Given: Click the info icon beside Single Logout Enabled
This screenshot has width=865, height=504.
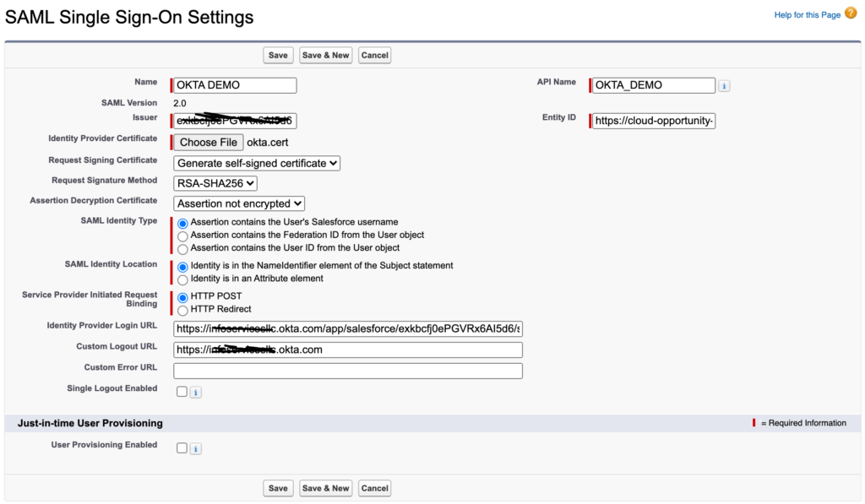Looking at the screenshot, I should [195, 391].
